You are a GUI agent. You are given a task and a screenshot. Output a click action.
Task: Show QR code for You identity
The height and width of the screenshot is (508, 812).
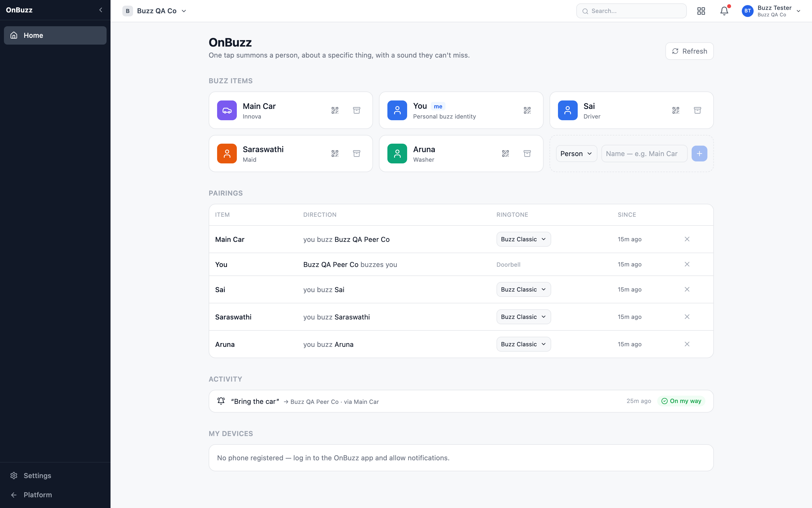(x=527, y=110)
